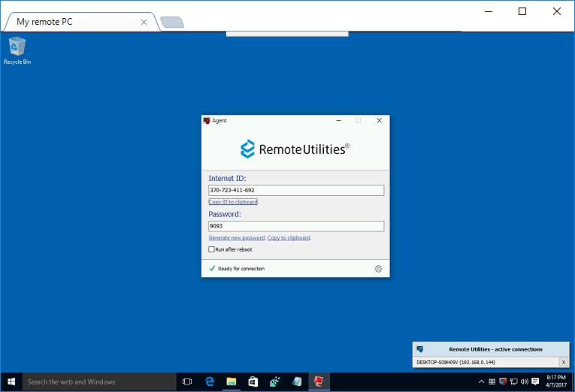Open network status tray icon
The width and height of the screenshot is (575, 392).
(514, 381)
